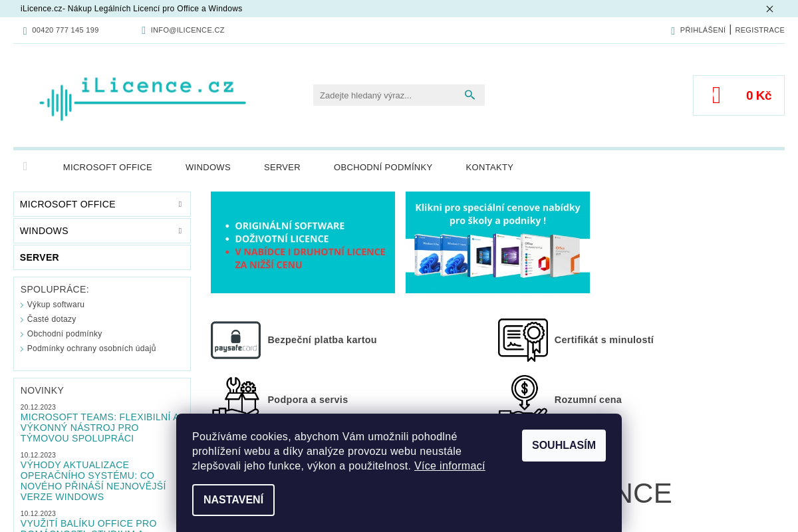This screenshot has width=798, height=532.
Task: Click the iLicence.cz logo
Action: (x=143, y=98)
